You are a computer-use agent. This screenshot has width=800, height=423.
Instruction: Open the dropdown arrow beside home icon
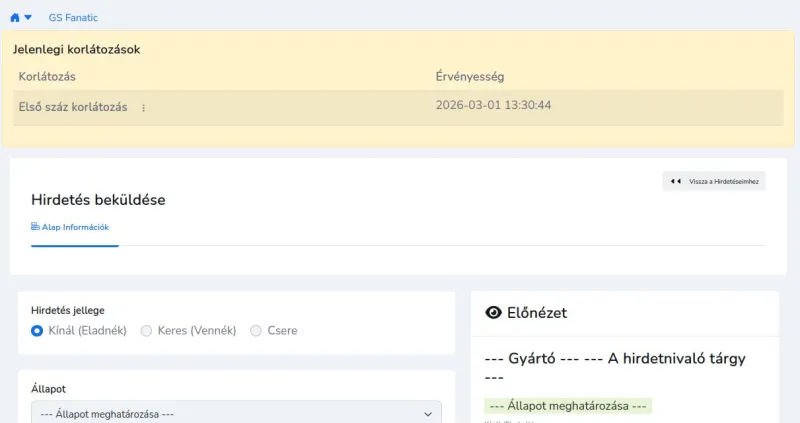point(28,18)
